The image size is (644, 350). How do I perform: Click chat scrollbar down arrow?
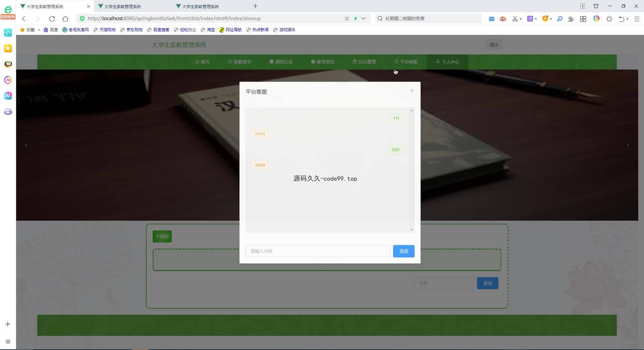pyautogui.click(x=412, y=230)
